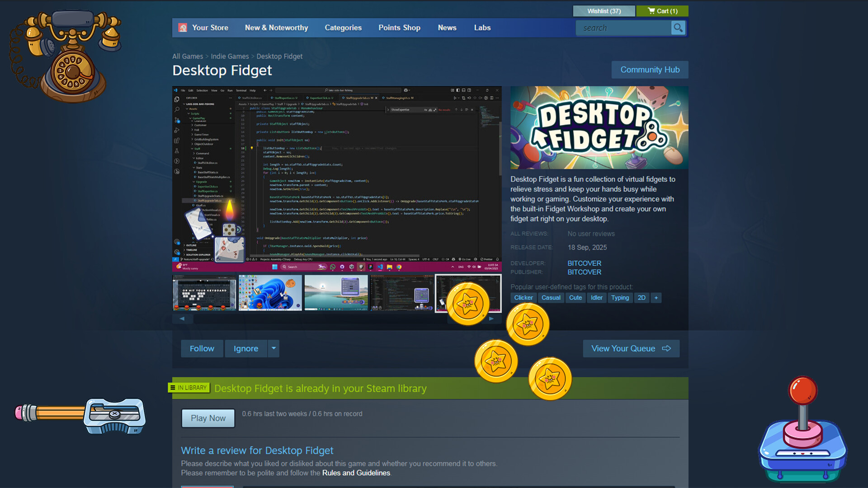Go to Indie Games via the breadcrumb
Image resolution: width=868 pixels, height=488 pixels.
(x=230, y=56)
